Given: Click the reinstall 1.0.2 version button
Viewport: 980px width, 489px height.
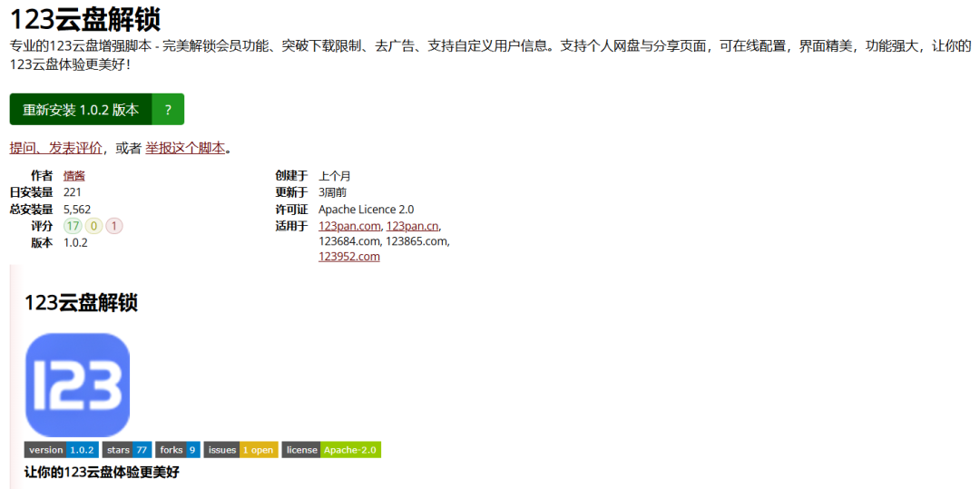Looking at the screenshot, I should coord(81,109).
